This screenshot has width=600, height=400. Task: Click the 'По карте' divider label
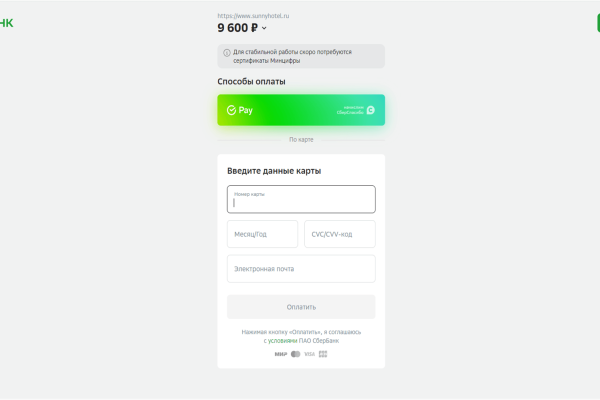click(x=301, y=140)
